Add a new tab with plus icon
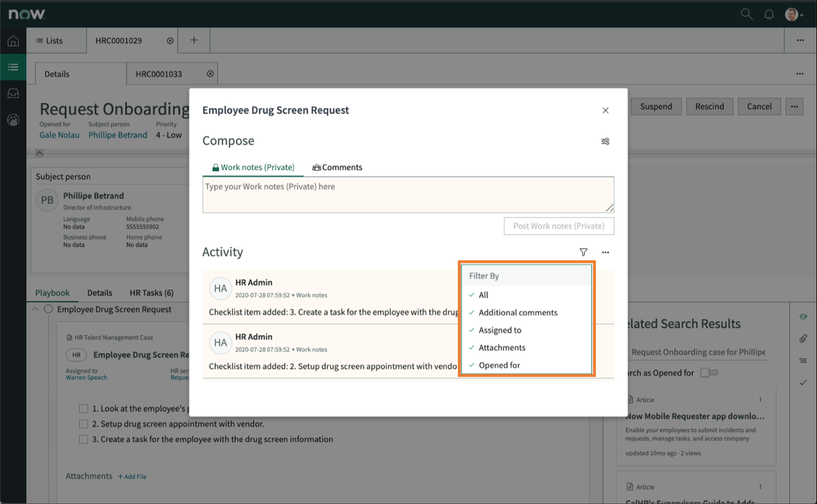 tap(194, 40)
